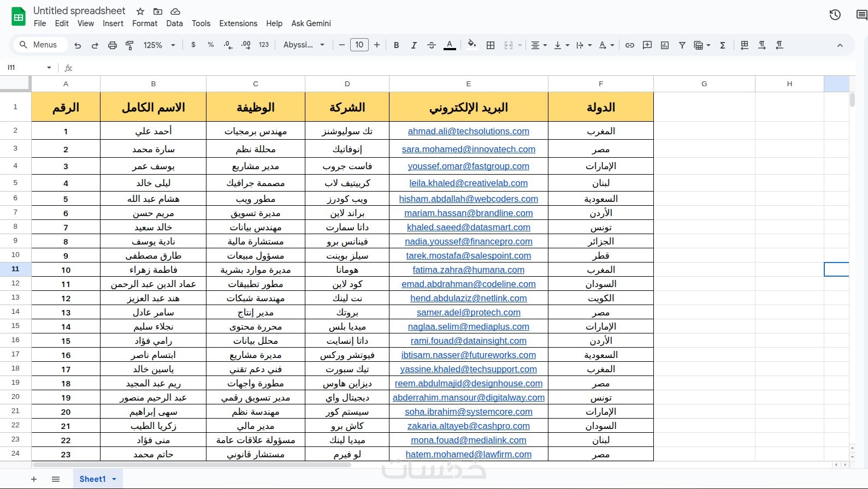Toggle Bold formatting

pyautogui.click(x=397, y=45)
